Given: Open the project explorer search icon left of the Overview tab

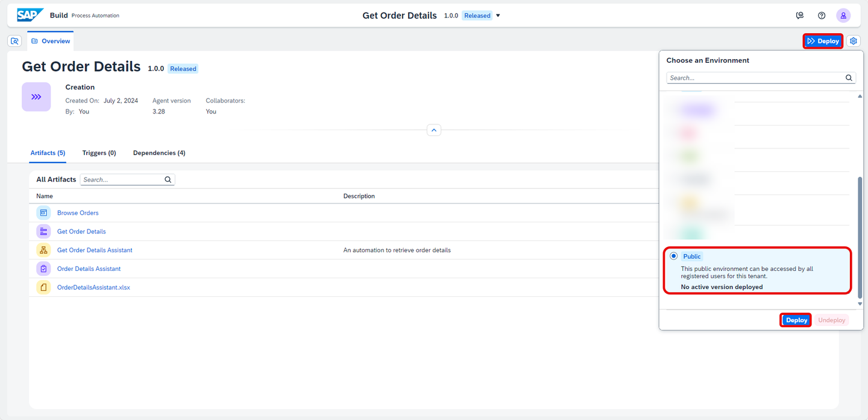Looking at the screenshot, I should [15, 41].
